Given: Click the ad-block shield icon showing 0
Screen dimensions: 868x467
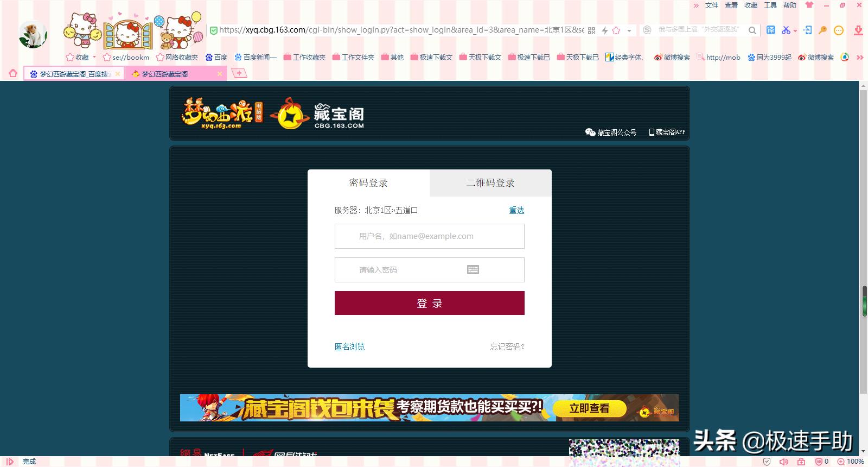Looking at the screenshot, I should pos(822,462).
